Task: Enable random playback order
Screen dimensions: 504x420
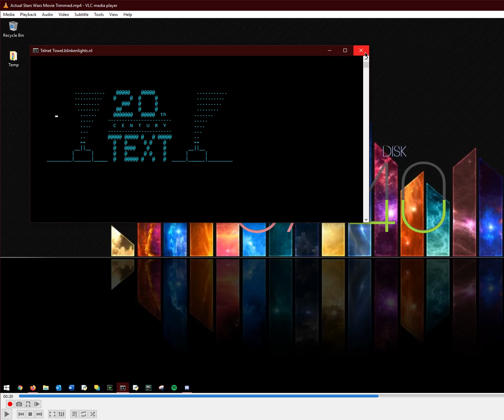Action: [x=92, y=414]
